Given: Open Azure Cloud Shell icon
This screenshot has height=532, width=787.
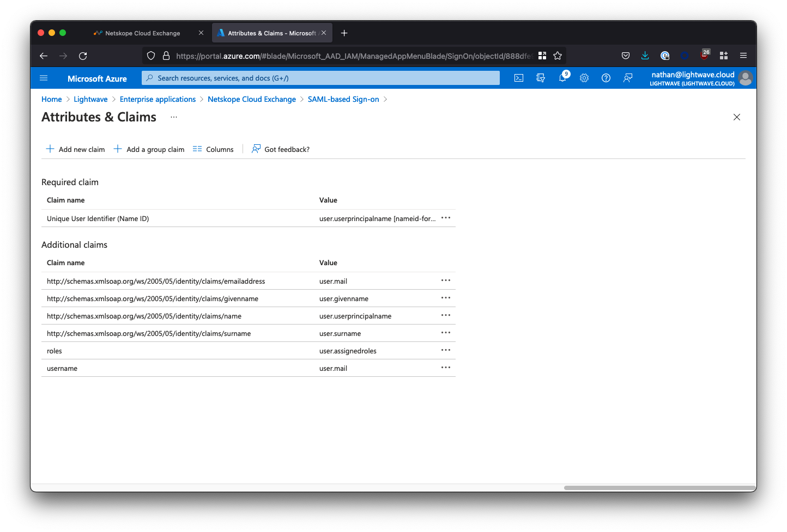Looking at the screenshot, I should pos(519,78).
